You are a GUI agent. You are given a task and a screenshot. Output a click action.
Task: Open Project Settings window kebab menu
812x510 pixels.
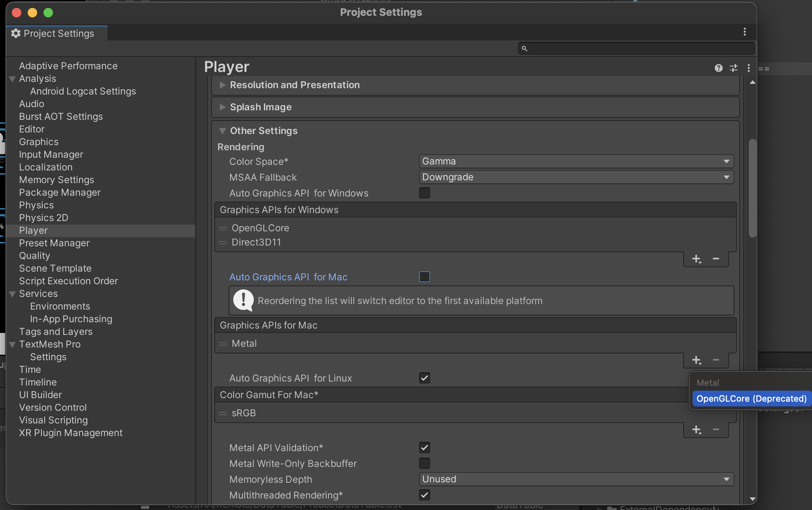(x=745, y=32)
